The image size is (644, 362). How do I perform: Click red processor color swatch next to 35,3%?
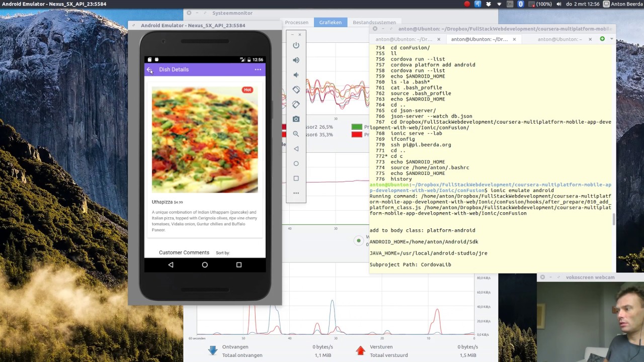357,135
